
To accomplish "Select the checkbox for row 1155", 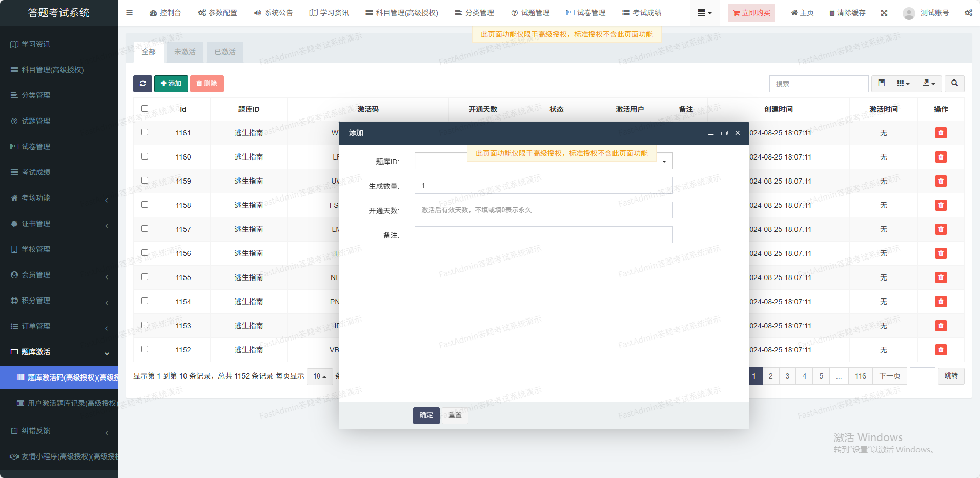I will point(145,277).
